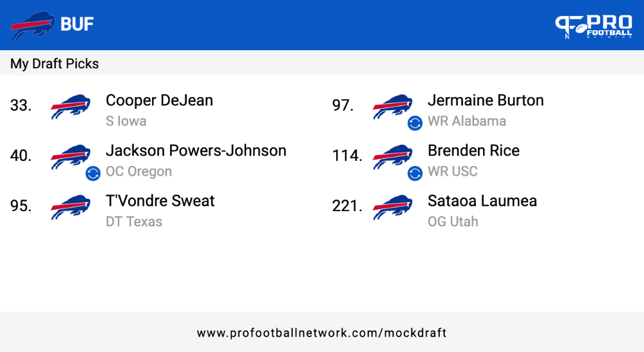Click the My Draft Picks heading
The width and height of the screenshot is (644, 352).
coord(55,64)
